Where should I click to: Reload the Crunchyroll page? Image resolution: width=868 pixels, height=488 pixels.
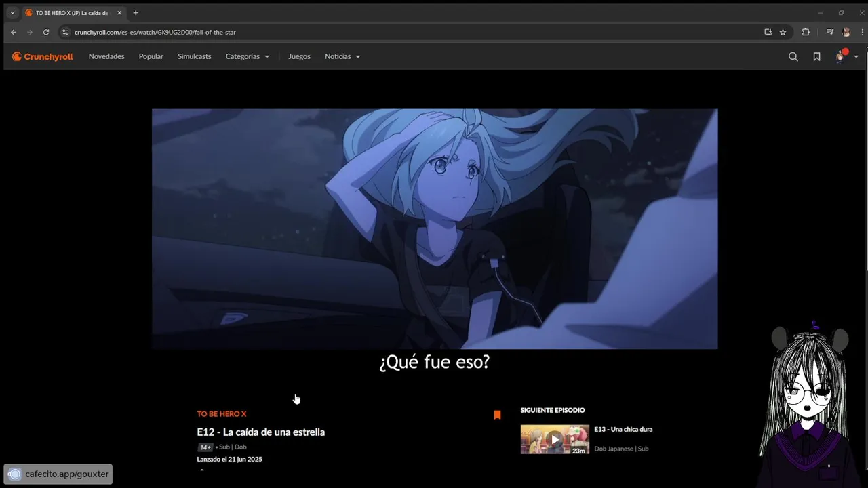(x=46, y=32)
